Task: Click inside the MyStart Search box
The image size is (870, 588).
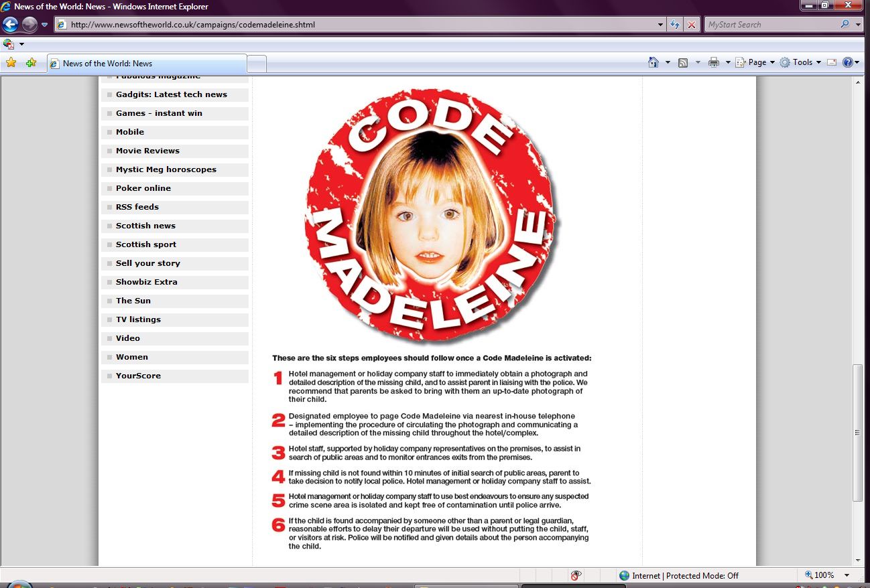Action: click(x=771, y=25)
